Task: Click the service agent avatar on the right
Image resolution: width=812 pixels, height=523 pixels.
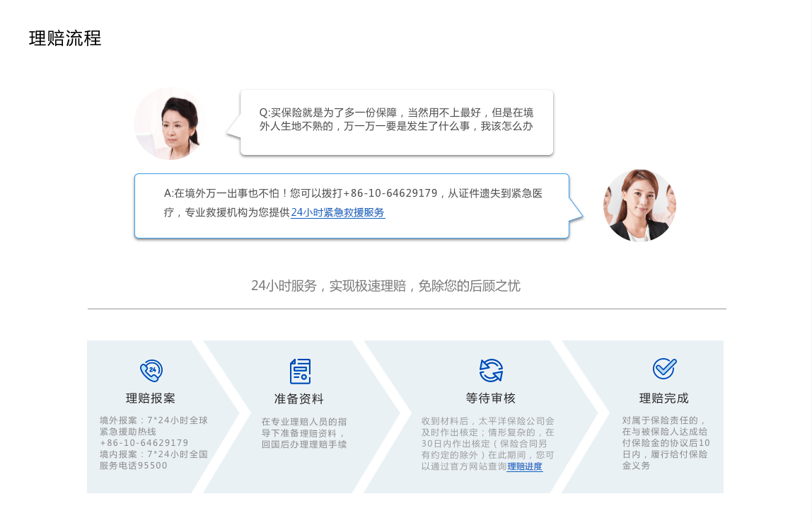Action: click(639, 205)
